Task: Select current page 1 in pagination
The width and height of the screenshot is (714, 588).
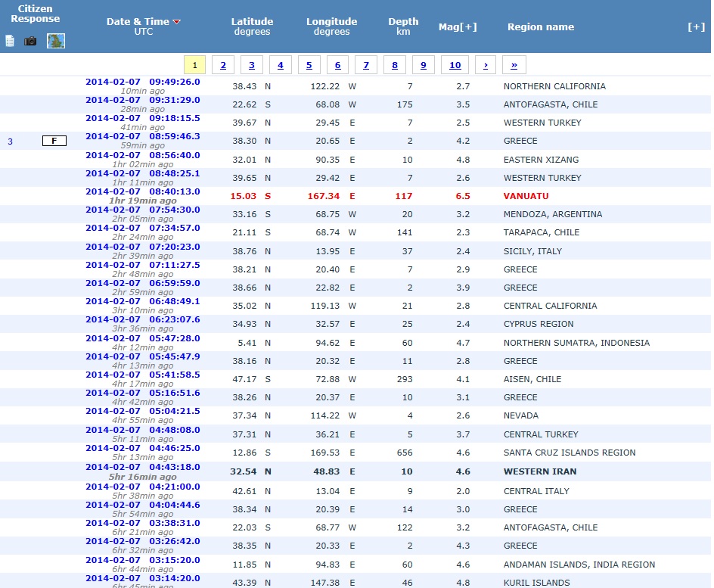Action: pyautogui.click(x=195, y=64)
